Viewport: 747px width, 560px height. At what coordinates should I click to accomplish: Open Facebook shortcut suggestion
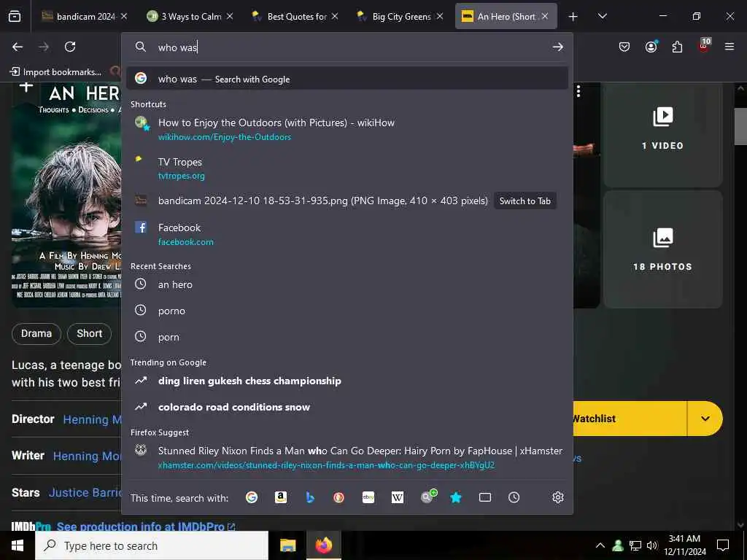coord(347,234)
